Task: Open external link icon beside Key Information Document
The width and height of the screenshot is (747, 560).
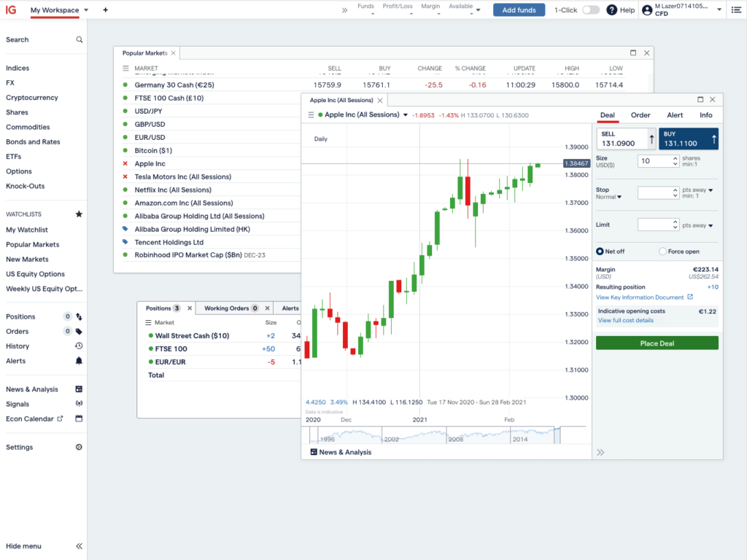Action: (x=690, y=297)
